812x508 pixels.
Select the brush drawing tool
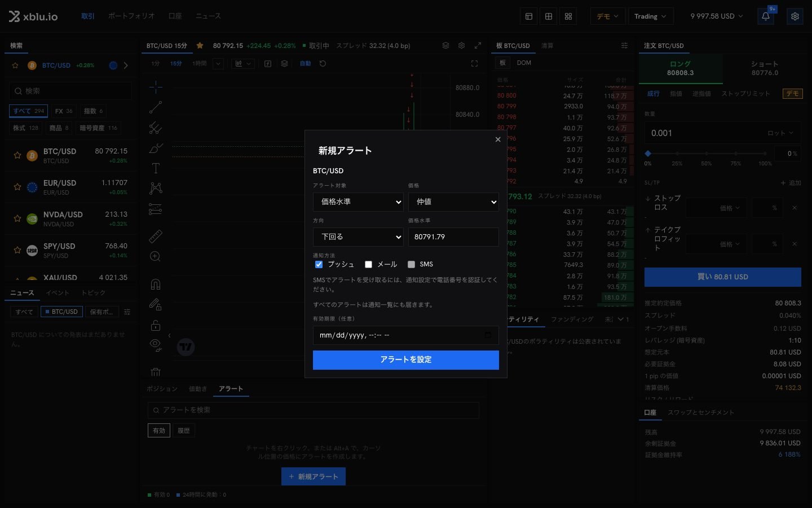[156, 148]
